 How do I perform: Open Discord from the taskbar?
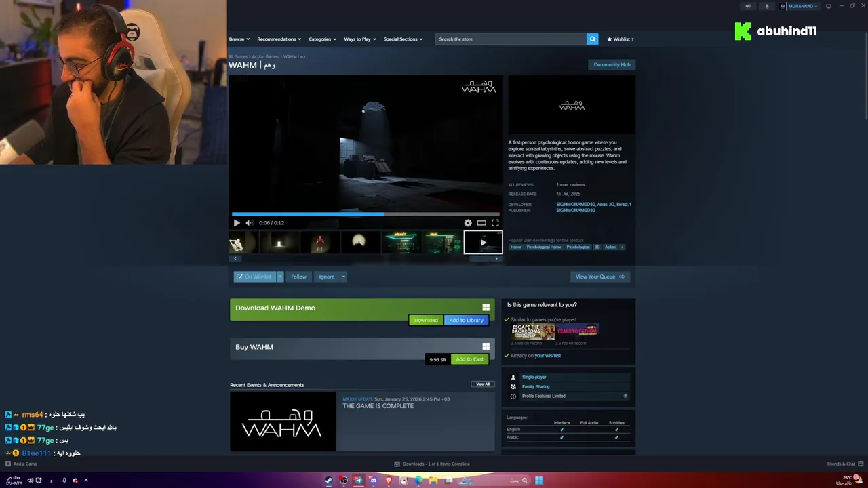(373, 481)
